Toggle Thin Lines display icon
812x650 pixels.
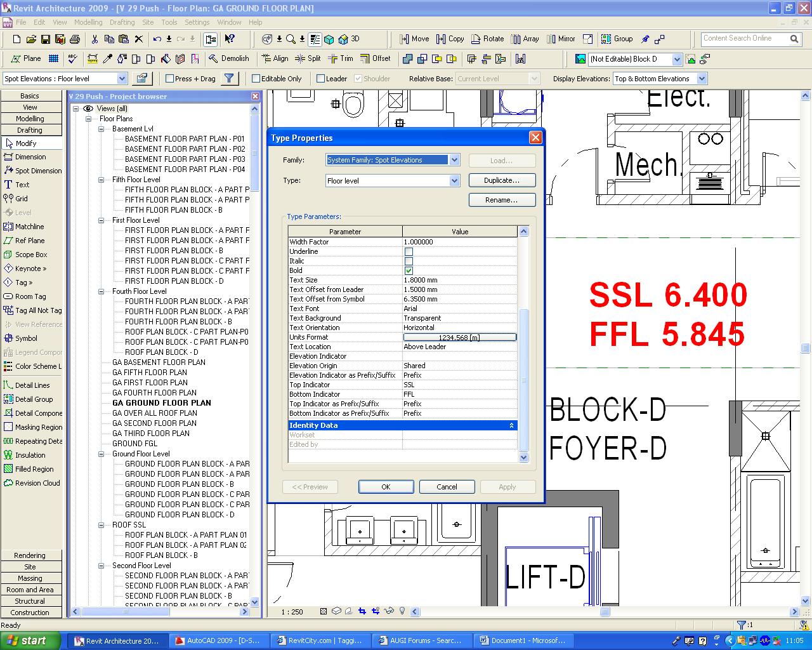point(315,39)
